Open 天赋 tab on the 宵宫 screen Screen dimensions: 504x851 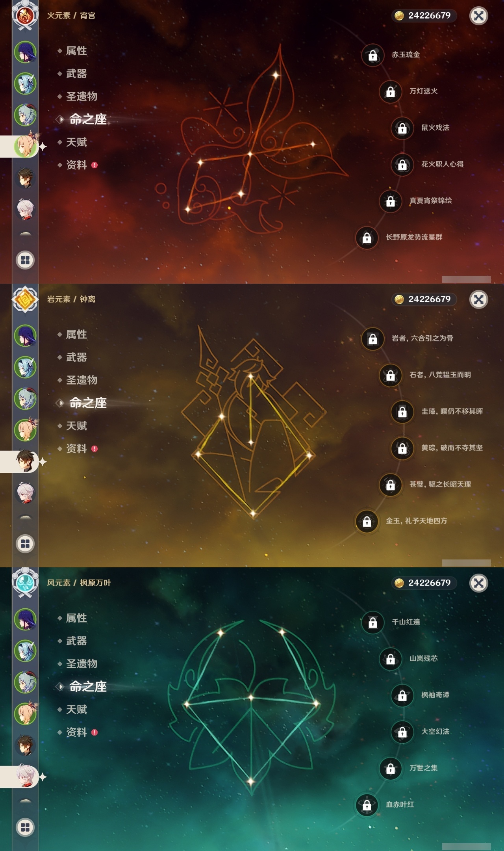[76, 142]
